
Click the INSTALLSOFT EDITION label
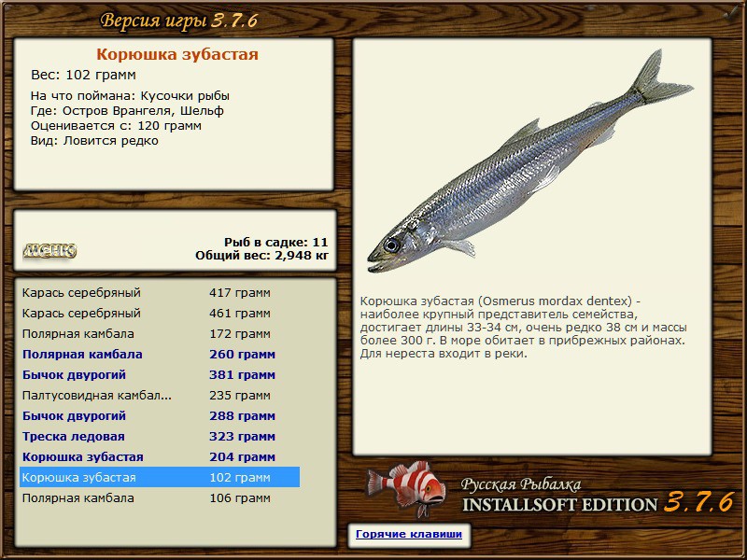559,505
